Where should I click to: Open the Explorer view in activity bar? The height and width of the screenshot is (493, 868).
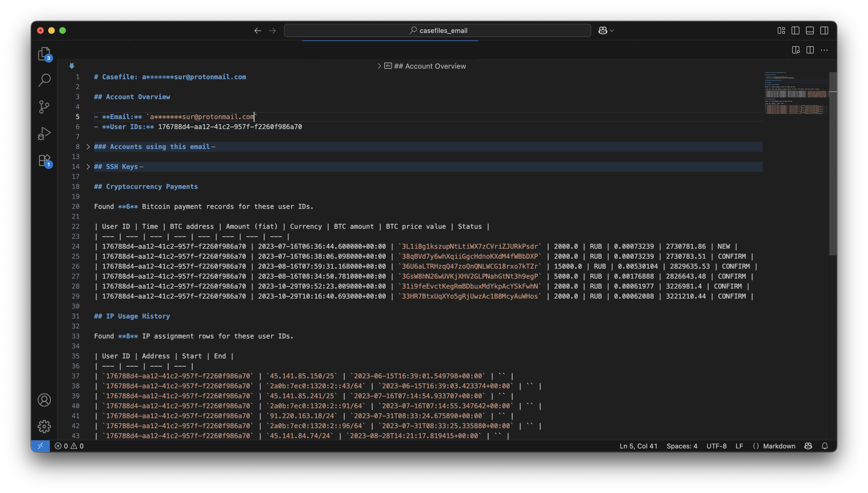click(x=44, y=54)
